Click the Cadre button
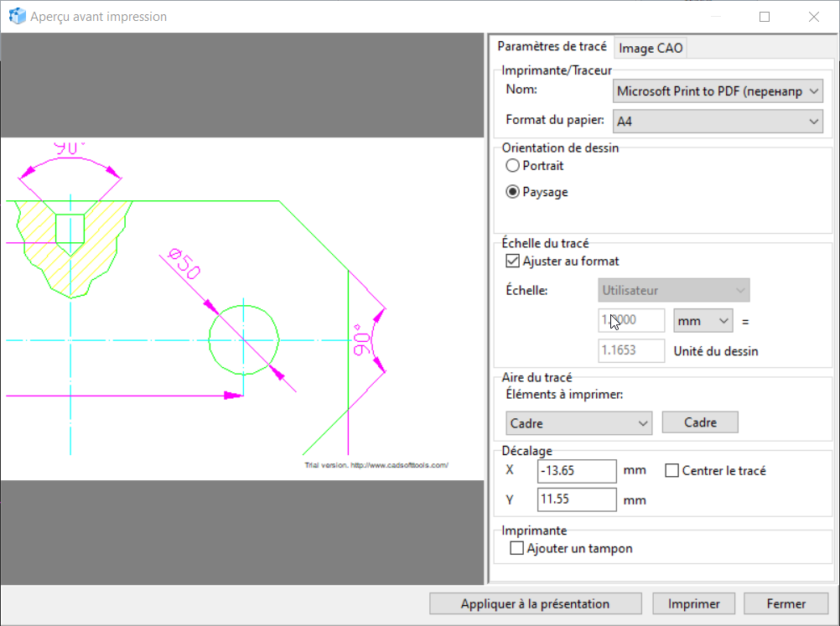Viewport: 840px width, 626px height. 700,422
